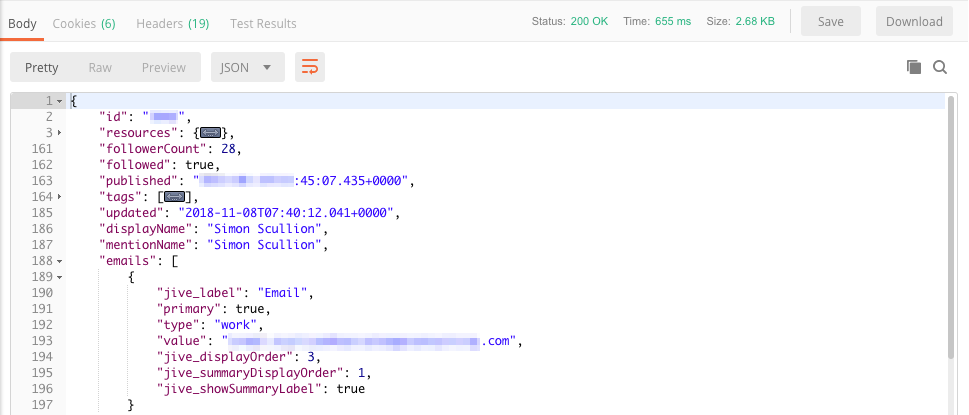
Task: Click the "Email" string value
Action: coord(282,293)
